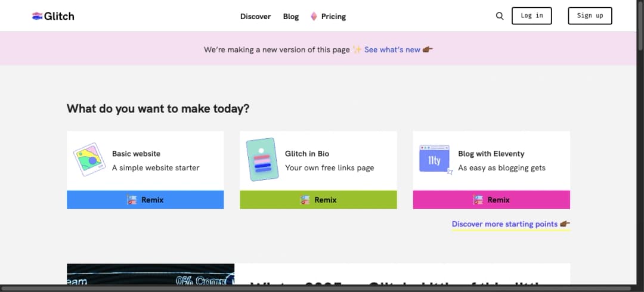Click 'As easy as blogging gets' description
The height and width of the screenshot is (292, 644).
(x=502, y=167)
